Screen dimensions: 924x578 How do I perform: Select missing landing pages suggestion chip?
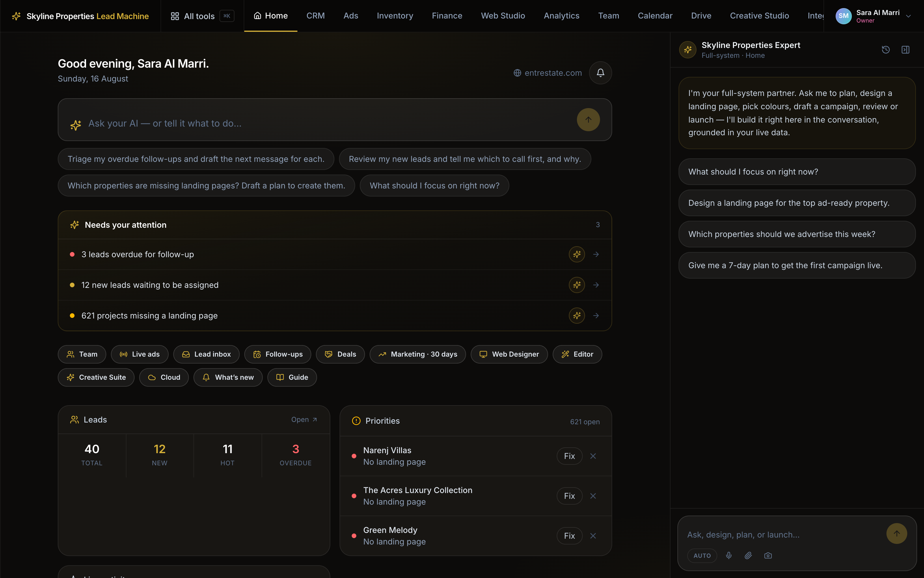206,186
